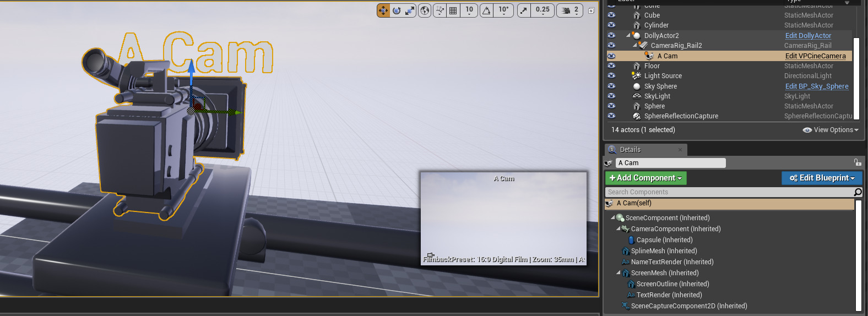Screen dimensions: 868x316
Task: Toggle grid snapping icon
Action: (x=453, y=10)
